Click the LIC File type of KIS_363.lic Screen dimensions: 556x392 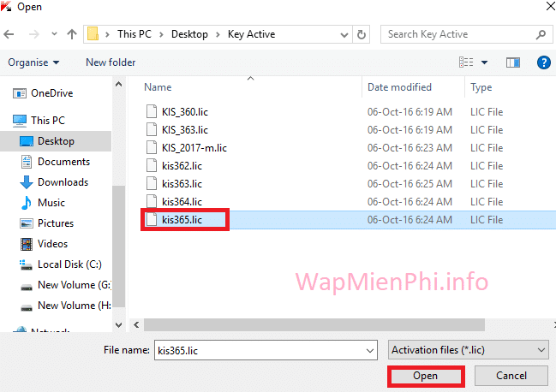click(x=487, y=130)
